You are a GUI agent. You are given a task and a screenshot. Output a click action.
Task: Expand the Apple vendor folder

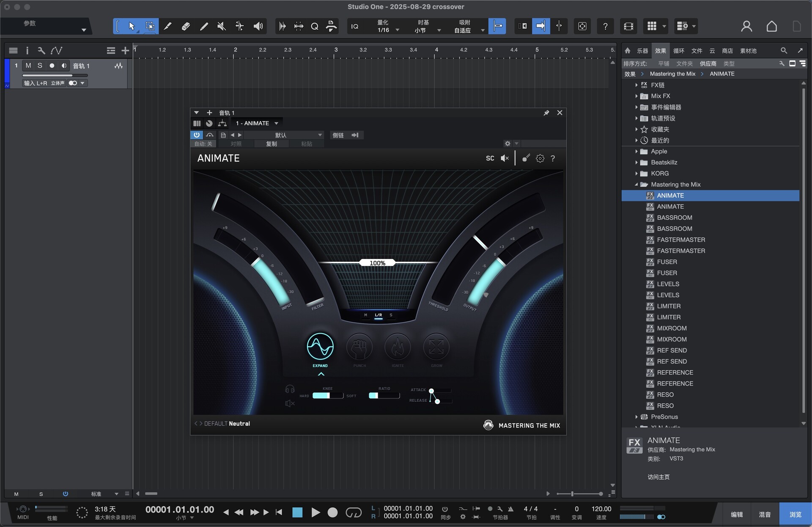click(636, 151)
